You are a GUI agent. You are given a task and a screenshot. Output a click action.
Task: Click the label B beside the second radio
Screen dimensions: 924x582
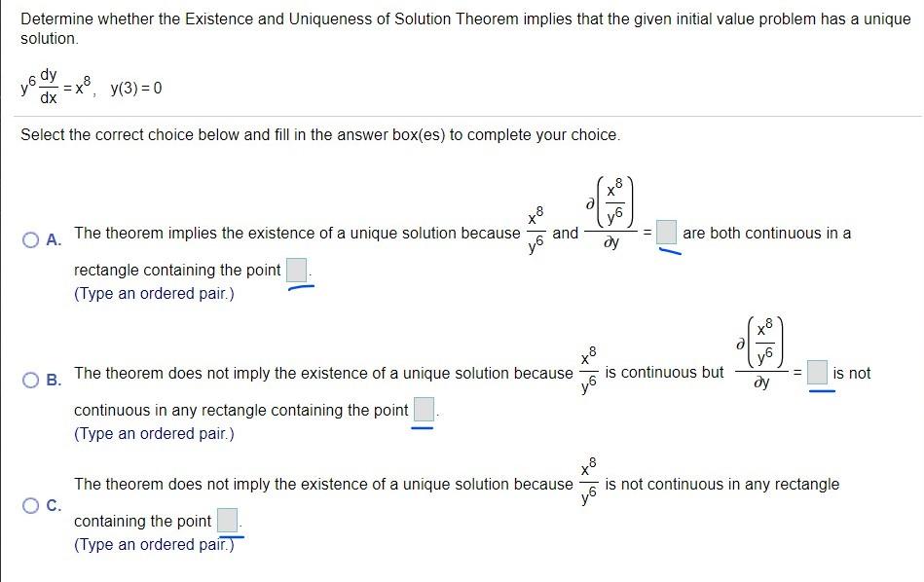click(x=51, y=380)
